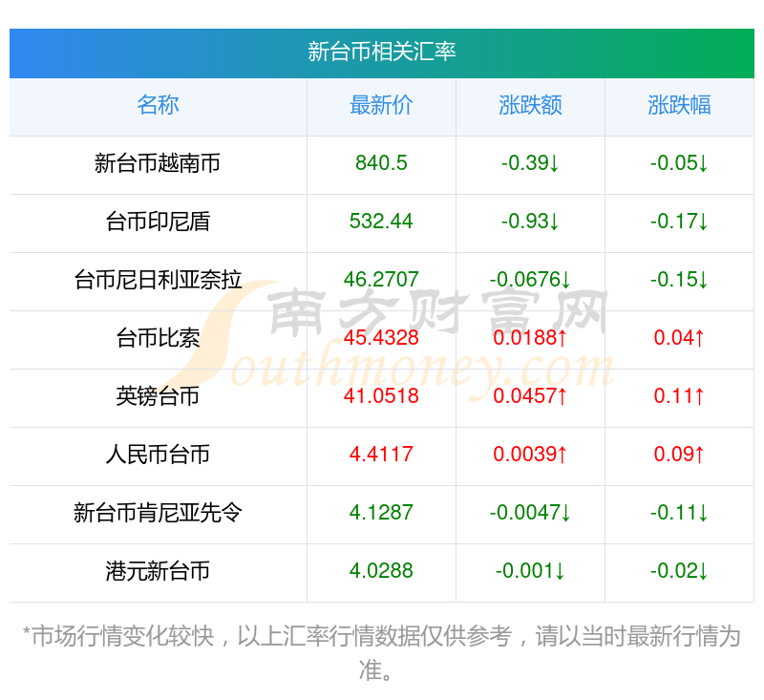764x700 pixels.
Task: Click the 0.09↑ change percentage
Action: coord(679,455)
